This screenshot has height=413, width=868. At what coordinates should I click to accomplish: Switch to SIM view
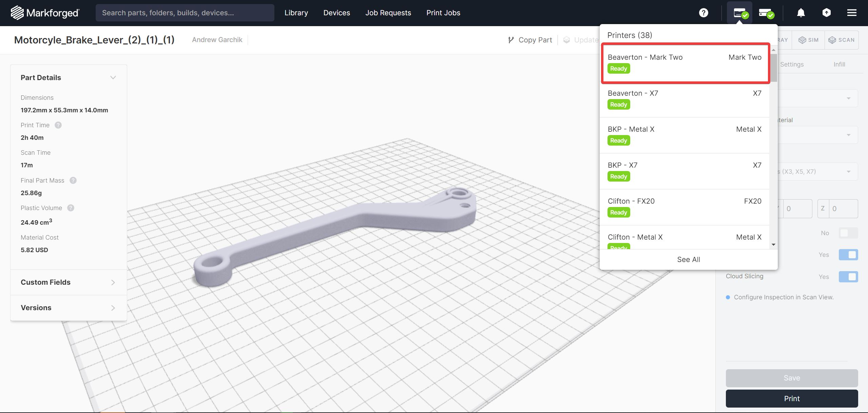click(809, 40)
